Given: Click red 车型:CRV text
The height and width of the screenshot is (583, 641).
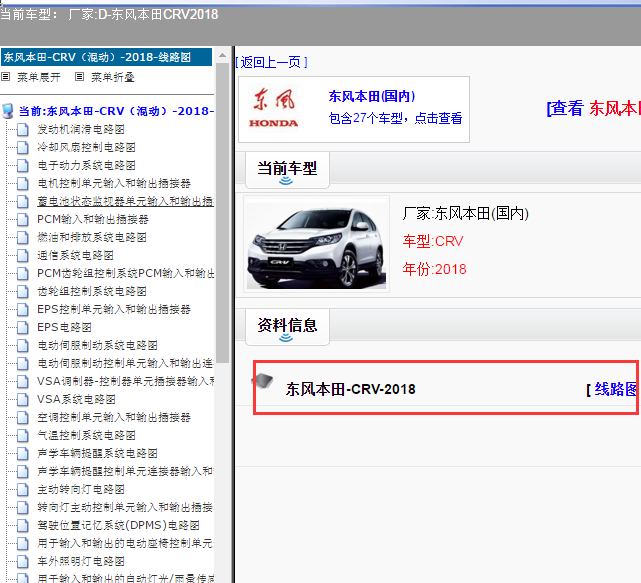Looking at the screenshot, I should point(433,241).
